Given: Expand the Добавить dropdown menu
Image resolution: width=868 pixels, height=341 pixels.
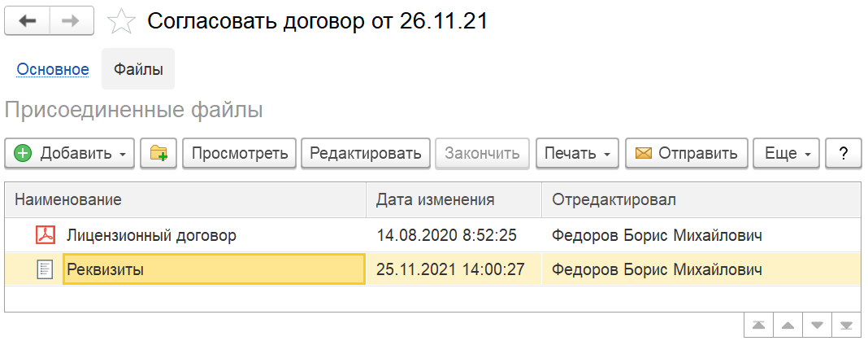Looking at the screenshot, I should coord(70,154).
